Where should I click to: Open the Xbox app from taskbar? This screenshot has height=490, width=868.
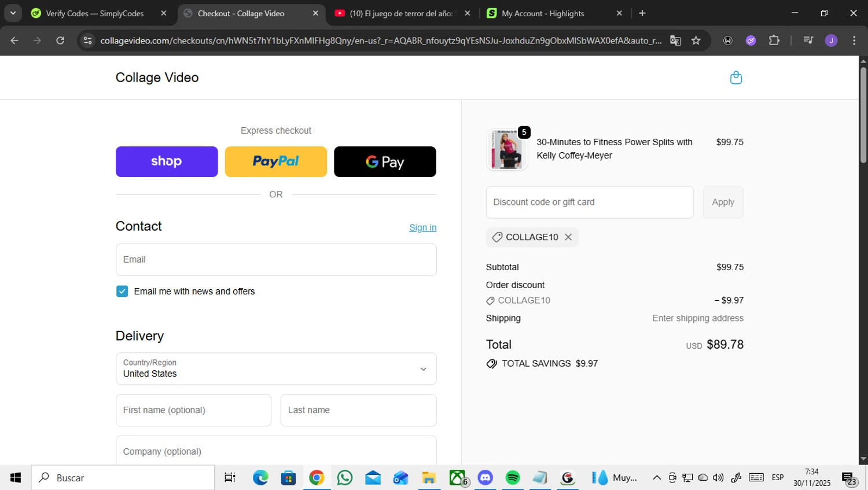coord(457,478)
